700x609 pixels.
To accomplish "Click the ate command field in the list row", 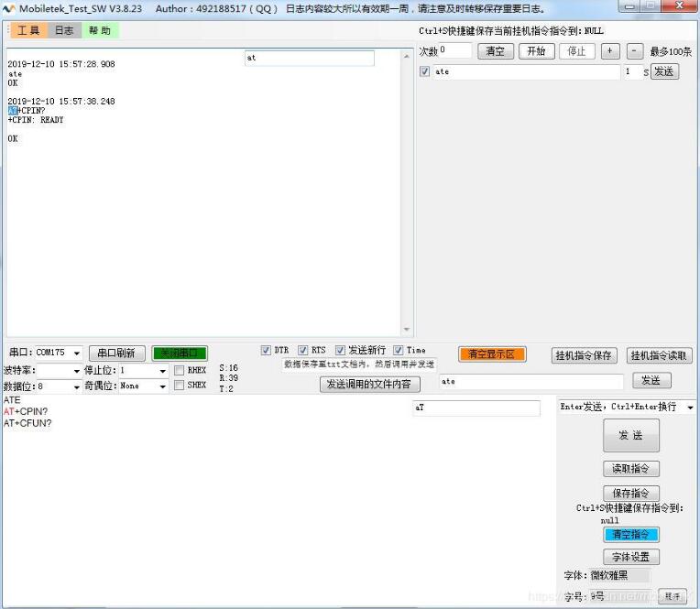I will point(526,71).
